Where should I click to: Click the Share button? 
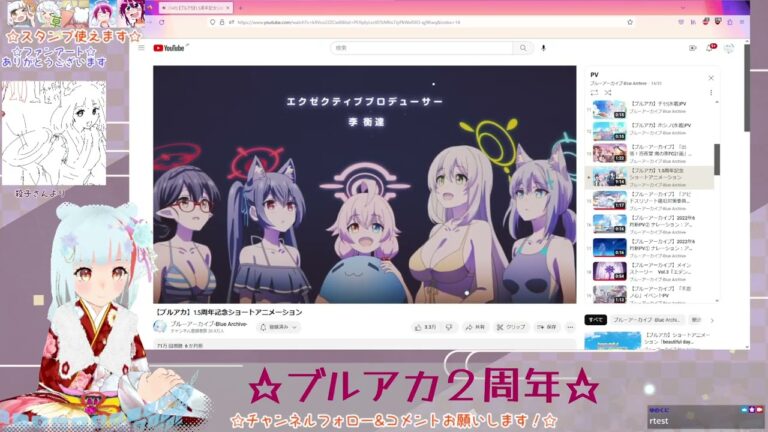point(475,327)
